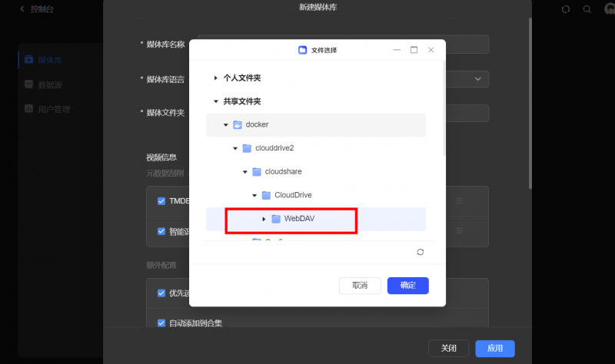Expand the WebDAV folder arrow
Viewport: 615px width, 364px height.
(x=264, y=219)
